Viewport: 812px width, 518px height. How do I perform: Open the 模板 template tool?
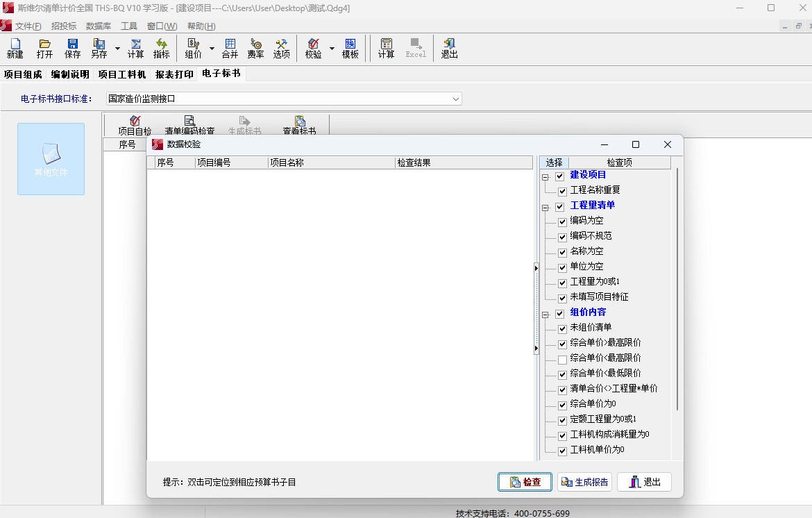[x=350, y=48]
